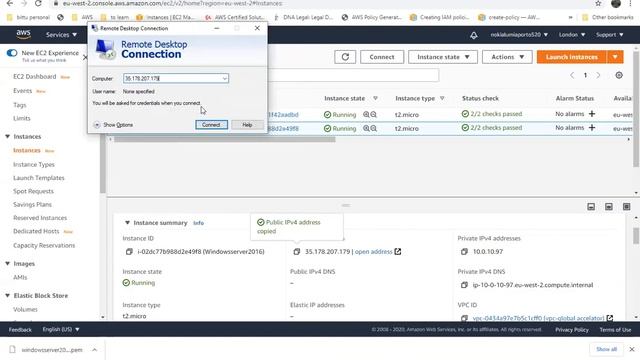The width and height of the screenshot is (640, 360).
Task: Open the Services menu
Action: (x=61, y=35)
